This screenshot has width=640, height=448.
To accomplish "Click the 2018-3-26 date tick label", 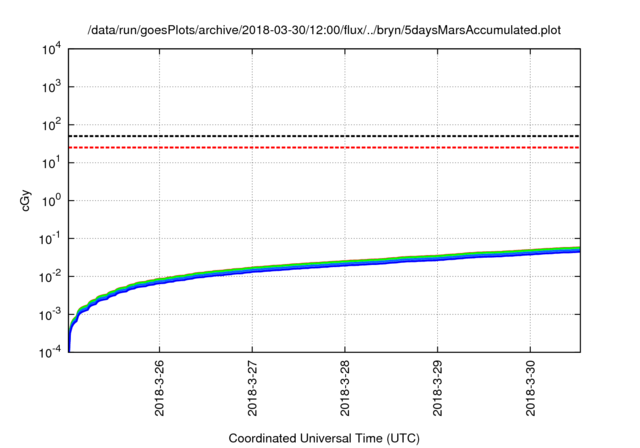I will pos(160,388).
